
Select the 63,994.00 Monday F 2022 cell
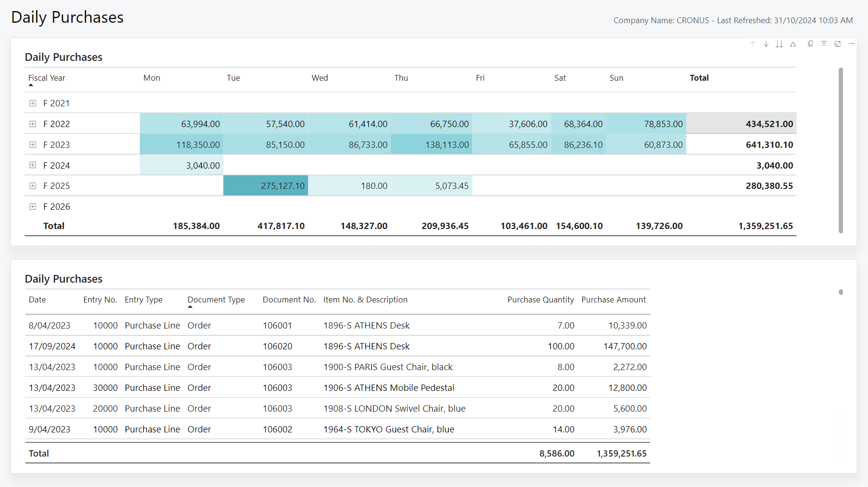coord(182,124)
